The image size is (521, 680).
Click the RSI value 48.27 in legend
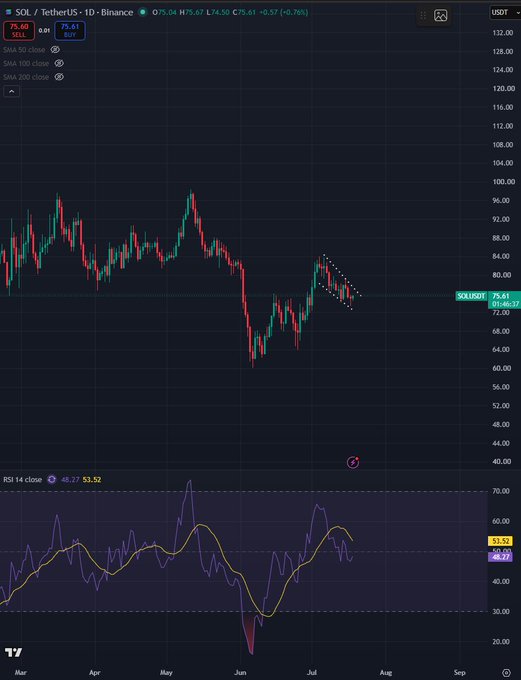(x=70, y=480)
